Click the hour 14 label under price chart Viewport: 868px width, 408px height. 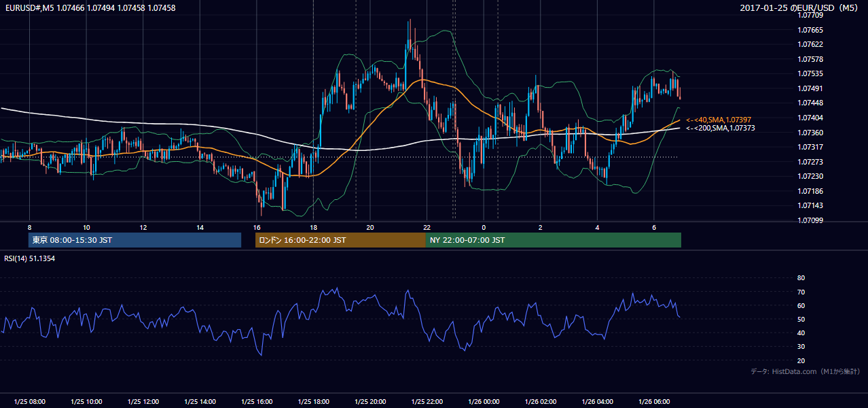click(200, 227)
